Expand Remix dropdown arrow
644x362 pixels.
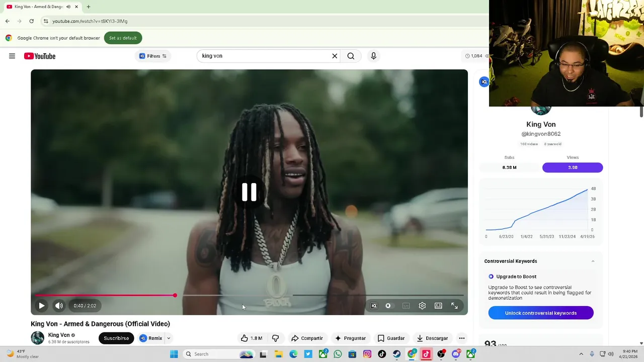coord(169,338)
